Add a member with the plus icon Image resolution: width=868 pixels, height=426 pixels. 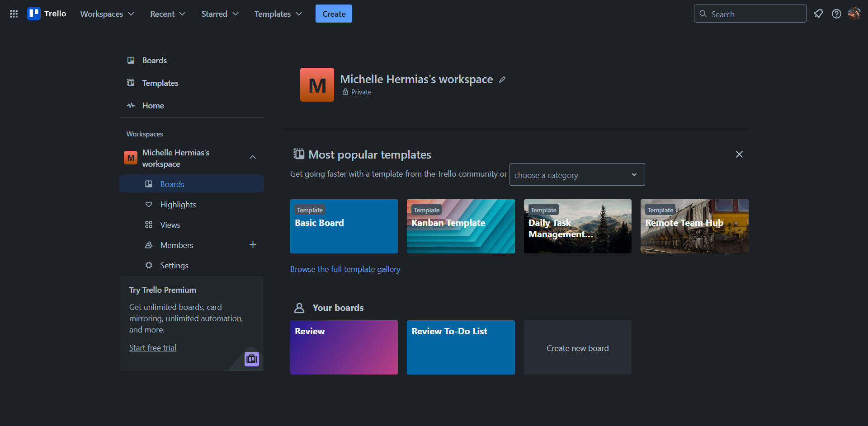point(253,244)
